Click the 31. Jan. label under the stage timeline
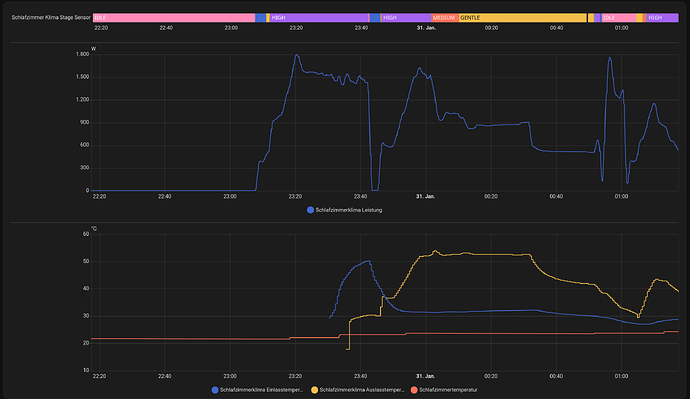This screenshot has height=399, width=690. pyautogui.click(x=426, y=28)
